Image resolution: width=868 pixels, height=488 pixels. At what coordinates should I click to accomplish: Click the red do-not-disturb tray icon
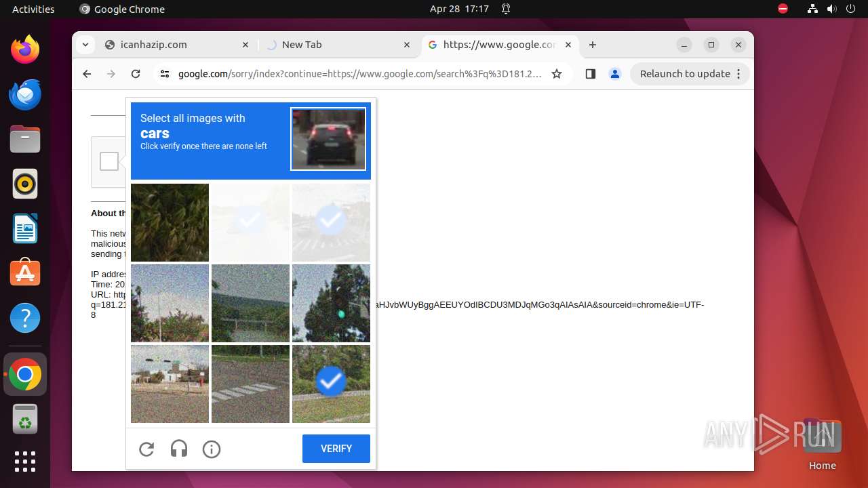(x=783, y=9)
